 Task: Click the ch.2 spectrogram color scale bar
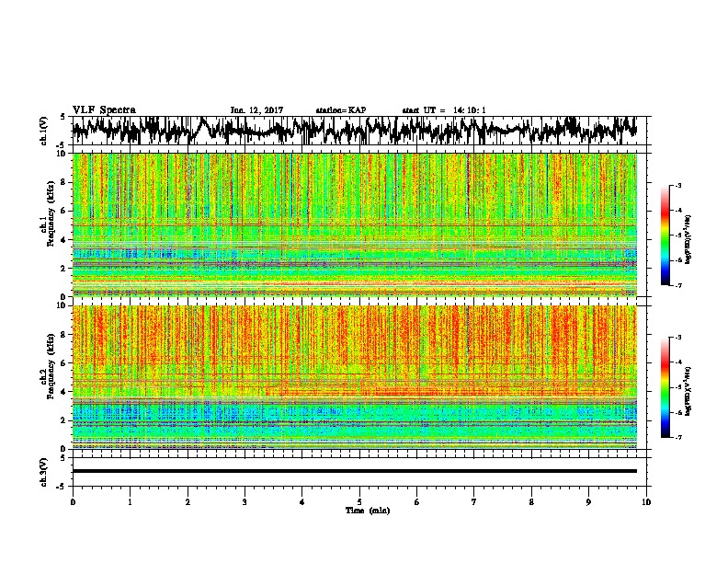point(665,387)
